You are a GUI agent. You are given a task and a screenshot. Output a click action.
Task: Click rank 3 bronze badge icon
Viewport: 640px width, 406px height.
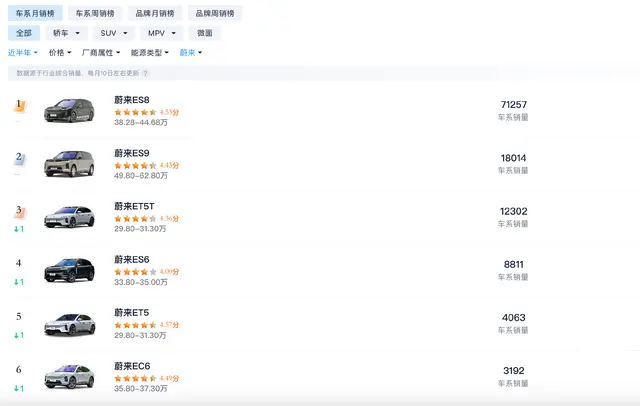click(x=19, y=211)
